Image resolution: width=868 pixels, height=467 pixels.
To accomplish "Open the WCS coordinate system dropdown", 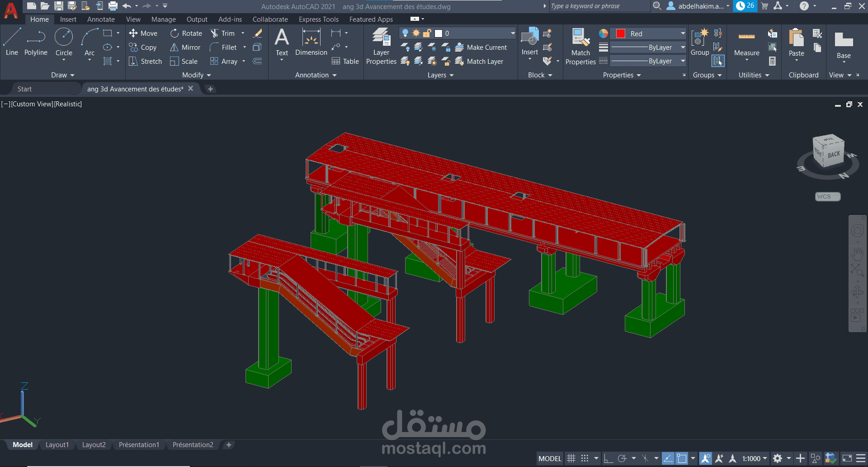I will pyautogui.click(x=828, y=196).
